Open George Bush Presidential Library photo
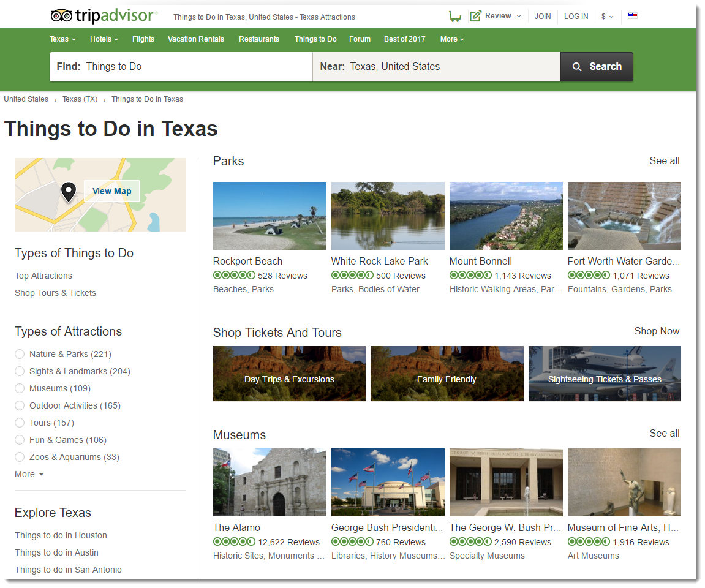Image resolution: width=705 pixels, height=588 pixels. click(388, 482)
